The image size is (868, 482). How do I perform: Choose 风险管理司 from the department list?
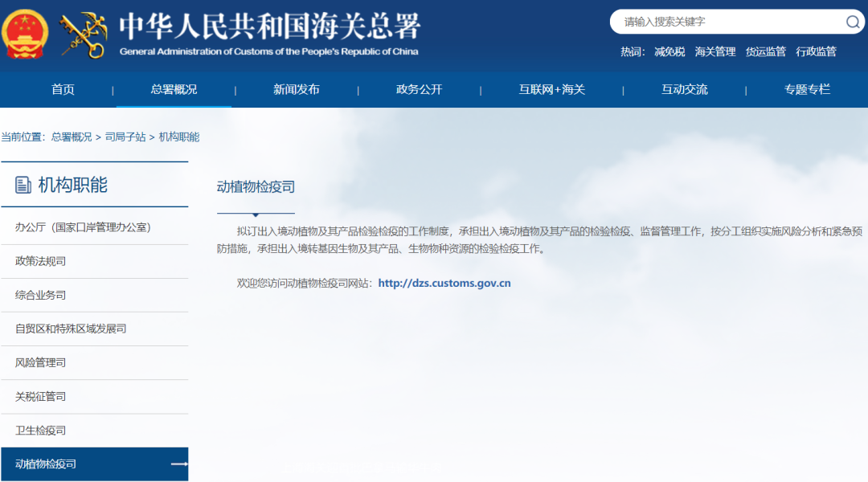tap(40, 362)
